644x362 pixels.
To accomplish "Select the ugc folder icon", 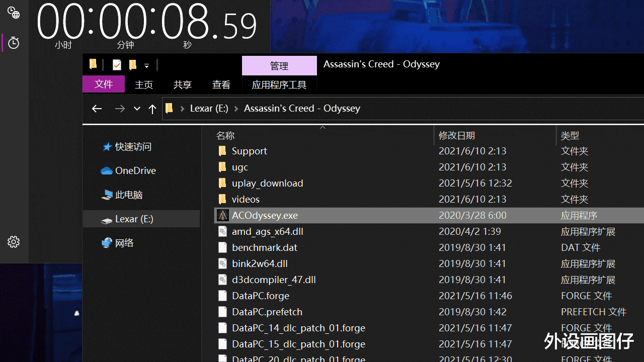I will (223, 167).
